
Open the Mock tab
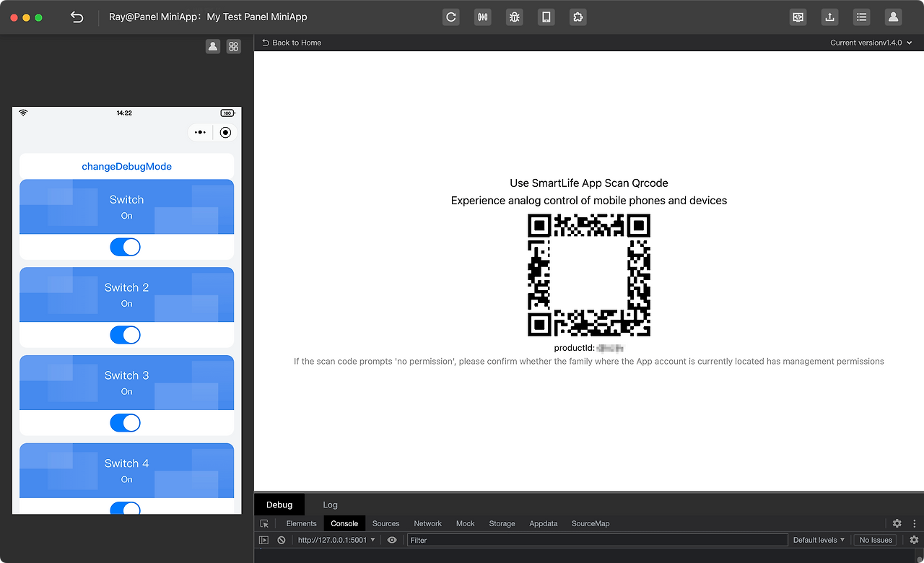[466, 523]
